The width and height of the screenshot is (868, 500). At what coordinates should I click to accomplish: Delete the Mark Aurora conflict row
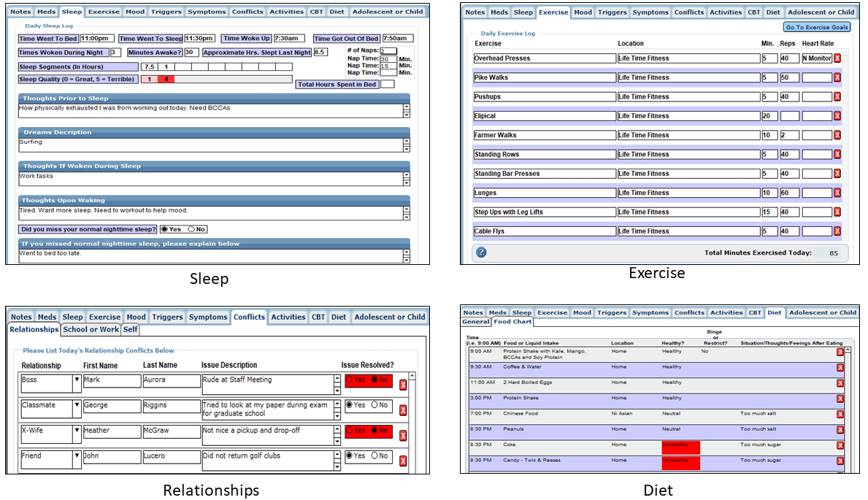coord(403,385)
